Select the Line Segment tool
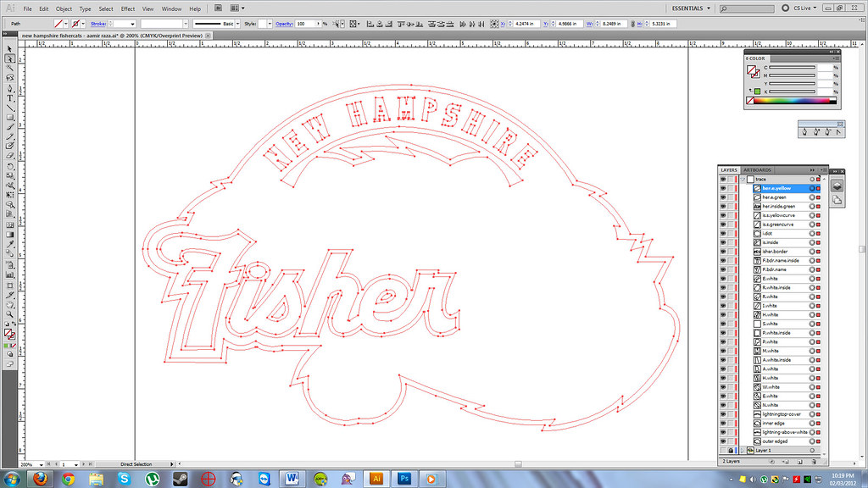868x488 pixels. pyautogui.click(x=9, y=108)
